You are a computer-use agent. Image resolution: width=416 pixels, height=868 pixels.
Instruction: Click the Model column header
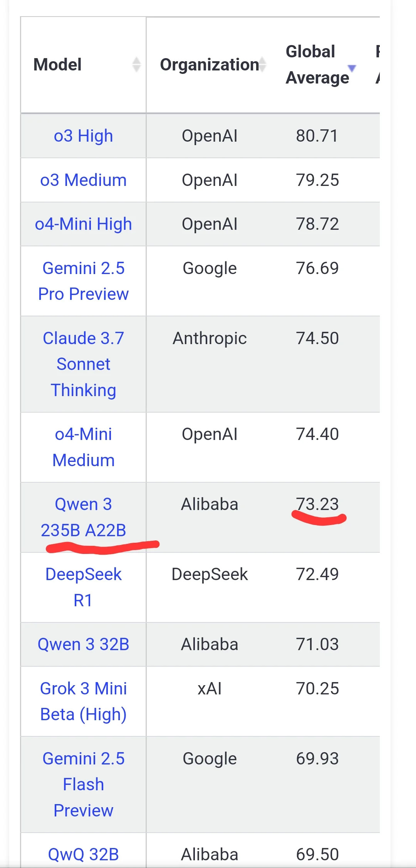coord(83,65)
